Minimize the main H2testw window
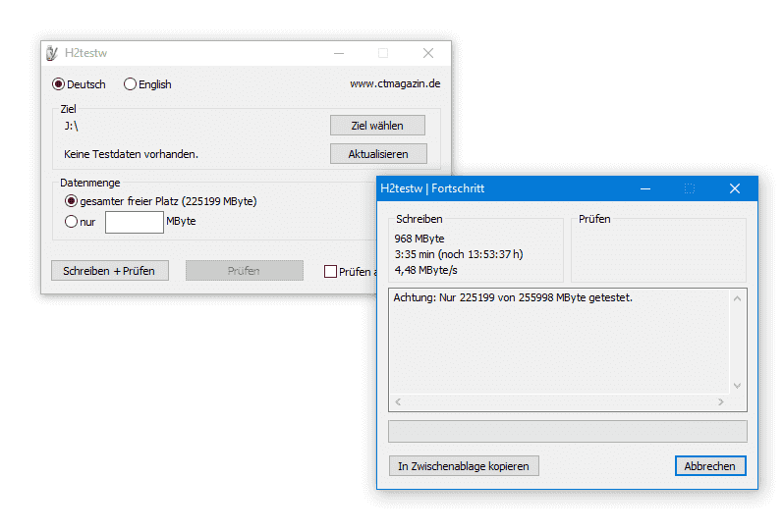783x532 pixels. pos(339,53)
